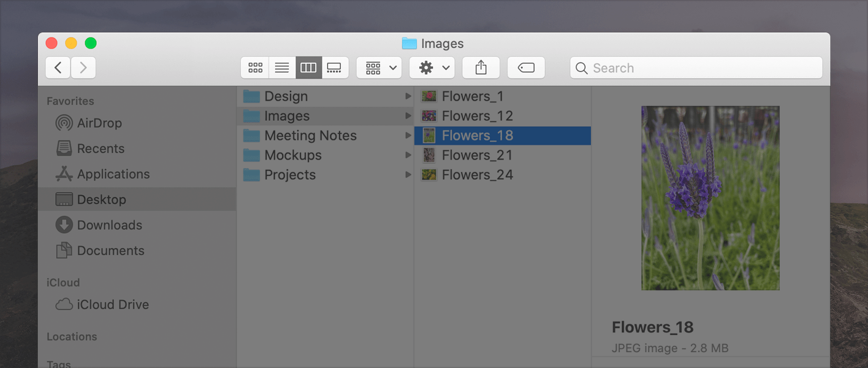Click the Share button

point(481,67)
